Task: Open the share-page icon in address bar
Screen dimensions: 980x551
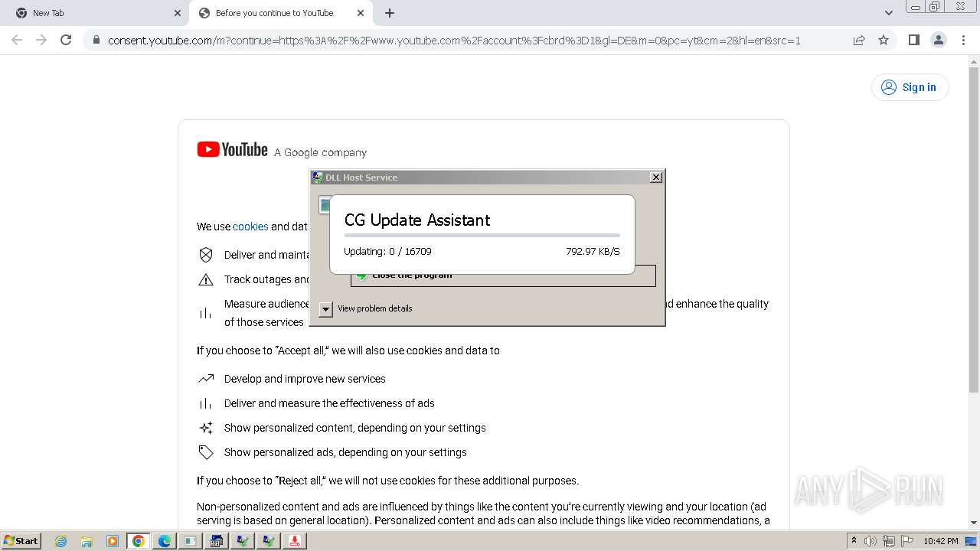Action: [x=859, y=40]
